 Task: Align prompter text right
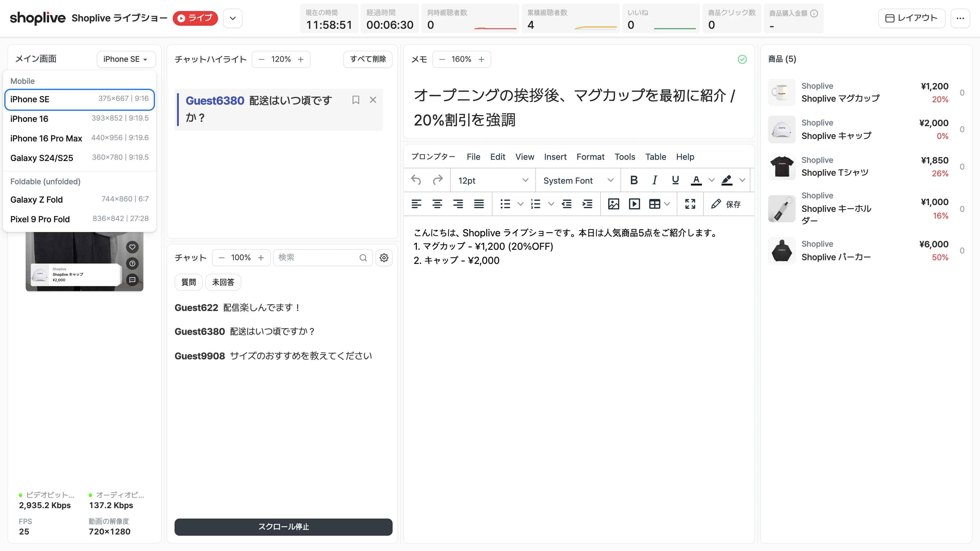[458, 204]
